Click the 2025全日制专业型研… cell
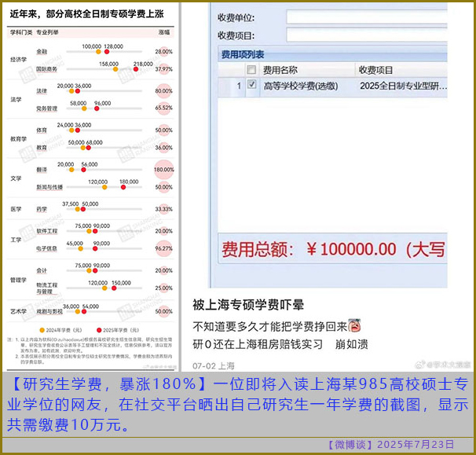Image resolution: width=476 pixels, height=455 pixels. tap(404, 86)
